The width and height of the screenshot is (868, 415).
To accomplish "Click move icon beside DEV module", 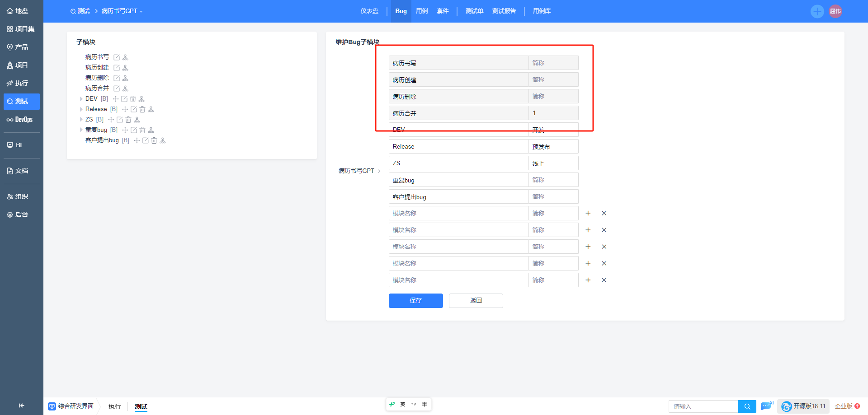I will (116, 99).
